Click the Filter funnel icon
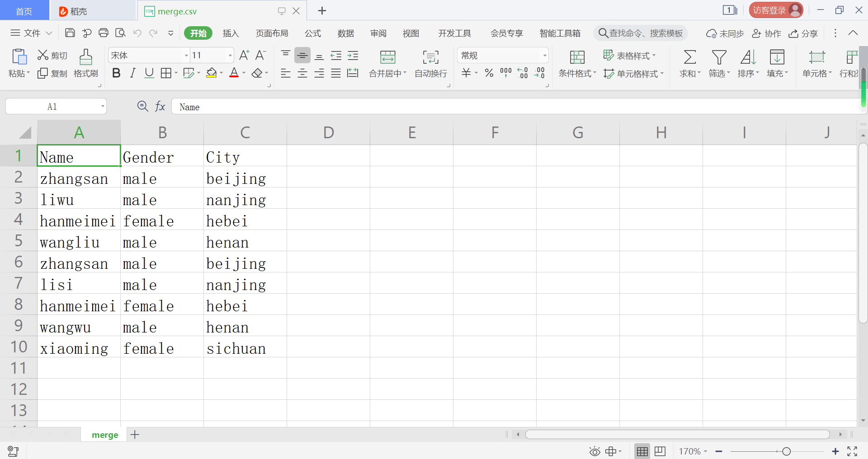Image resolution: width=868 pixels, height=459 pixels. (719, 57)
